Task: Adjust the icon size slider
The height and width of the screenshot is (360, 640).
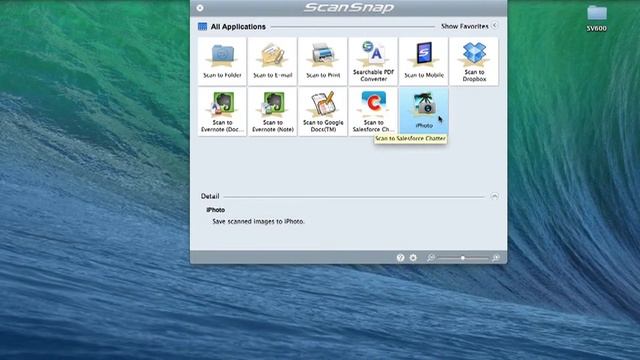Action: [x=463, y=258]
